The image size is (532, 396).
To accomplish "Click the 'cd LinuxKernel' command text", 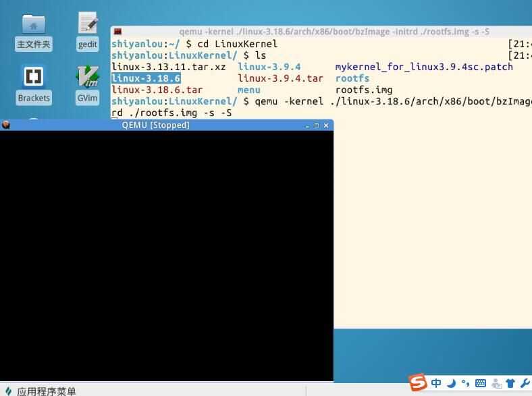I will coord(238,44).
